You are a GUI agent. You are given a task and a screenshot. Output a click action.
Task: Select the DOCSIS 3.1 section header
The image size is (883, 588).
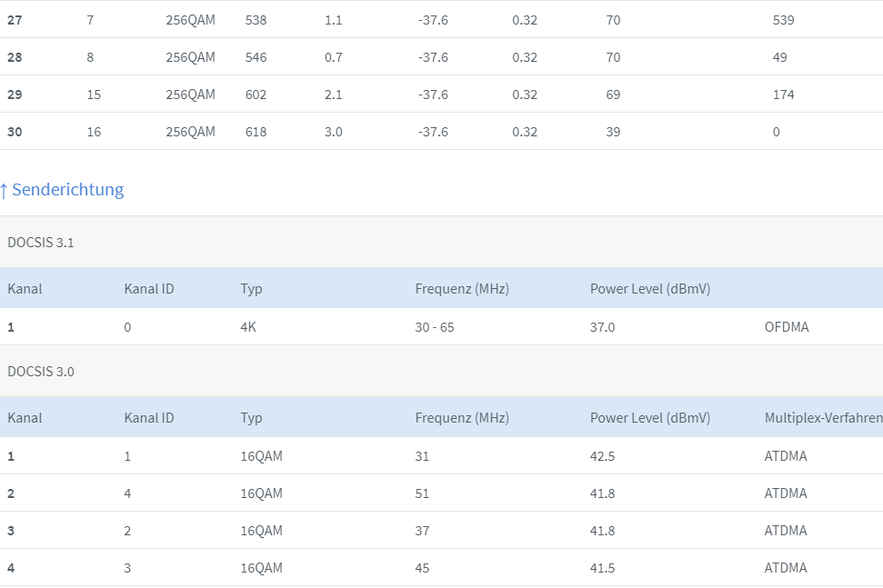(x=442, y=242)
